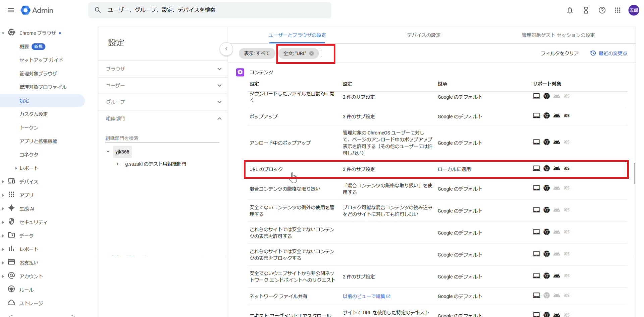Click the hourglass tasks icon
The height and width of the screenshot is (317, 644).
point(586,10)
